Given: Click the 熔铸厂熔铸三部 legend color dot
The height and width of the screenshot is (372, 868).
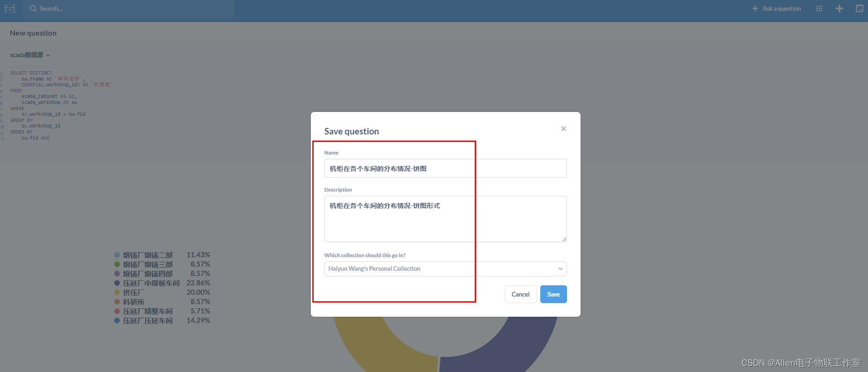Looking at the screenshot, I should (x=117, y=264).
